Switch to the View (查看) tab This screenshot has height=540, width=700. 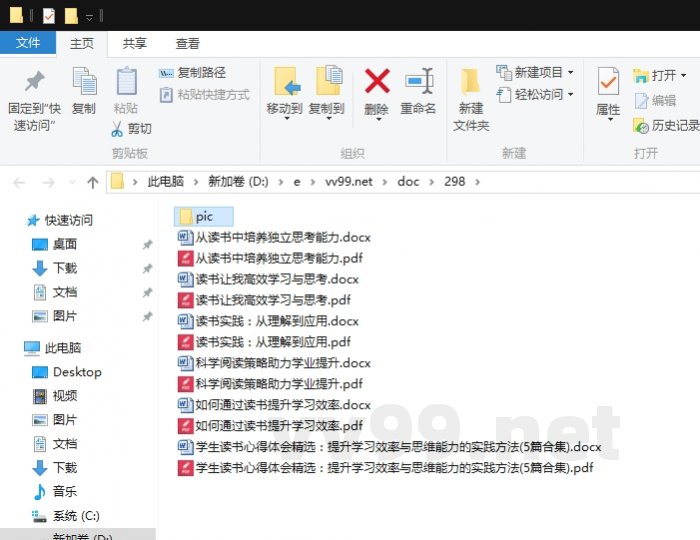187,43
